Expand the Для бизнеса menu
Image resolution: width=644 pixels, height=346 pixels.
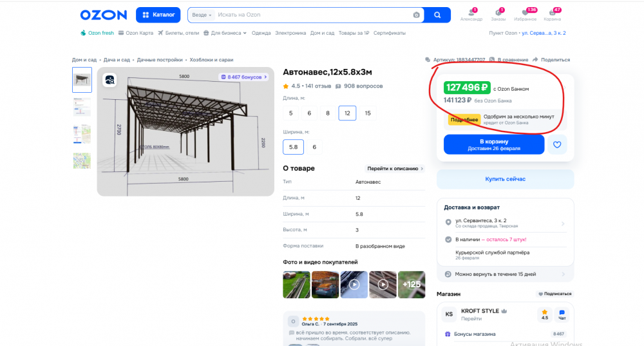pos(225,33)
